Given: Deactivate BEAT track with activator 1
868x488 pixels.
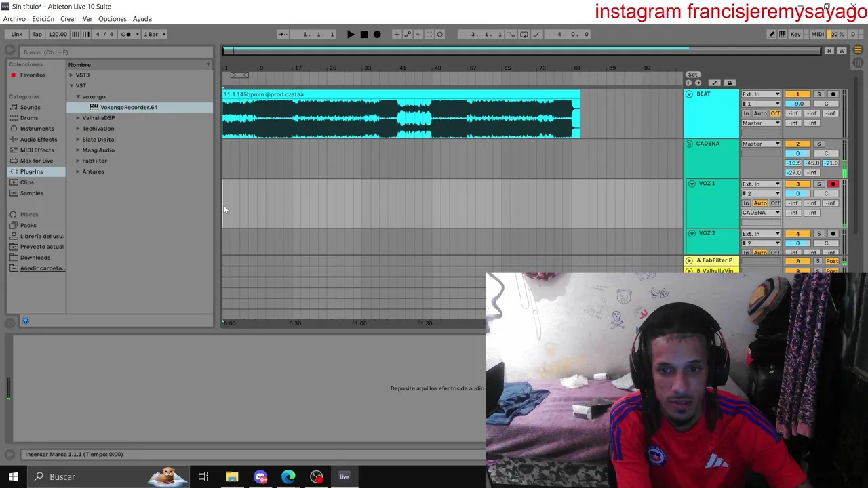Looking at the screenshot, I should [x=797, y=94].
